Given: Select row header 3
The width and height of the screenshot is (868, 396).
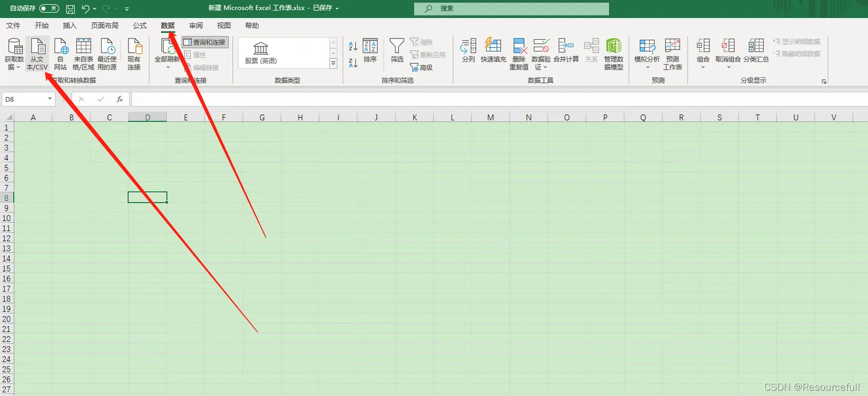Looking at the screenshot, I should pos(7,147).
